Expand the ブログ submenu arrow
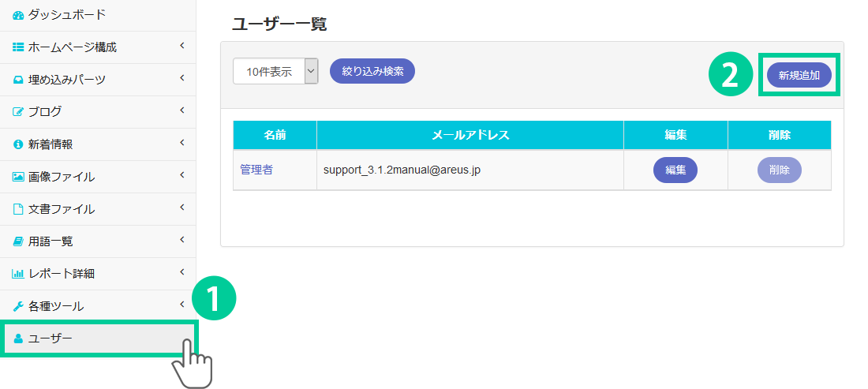This screenshot has width=868, height=389. (181, 110)
